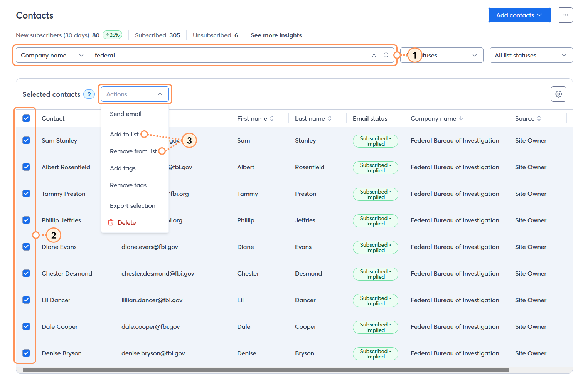Toggle the checkbox for Diane Evans
This screenshot has height=382, width=588.
pyautogui.click(x=26, y=247)
